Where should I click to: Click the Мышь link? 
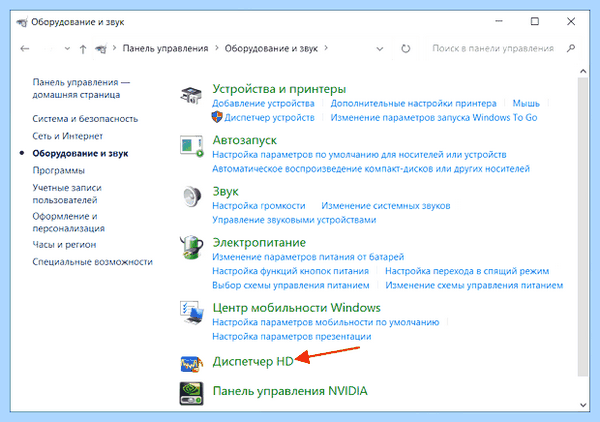pyautogui.click(x=526, y=103)
